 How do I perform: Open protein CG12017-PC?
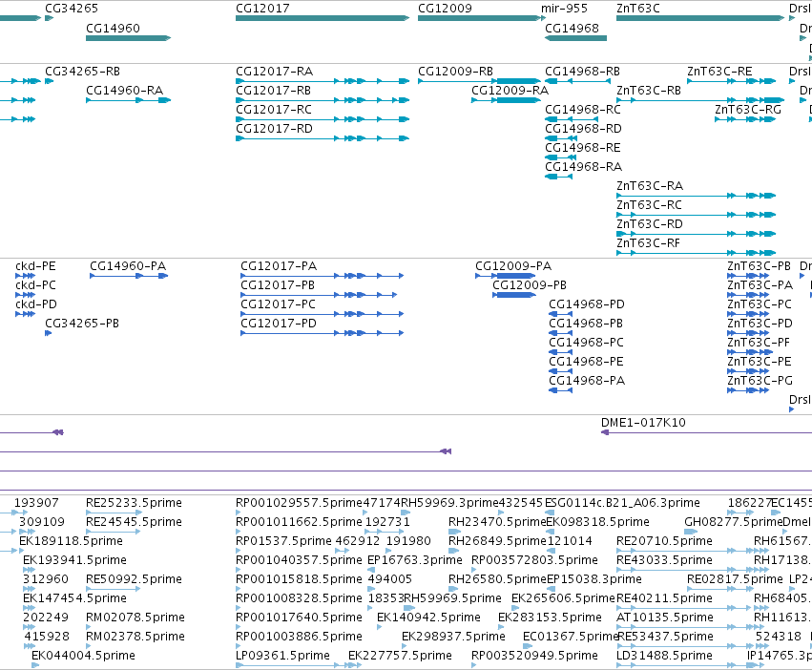point(278,304)
